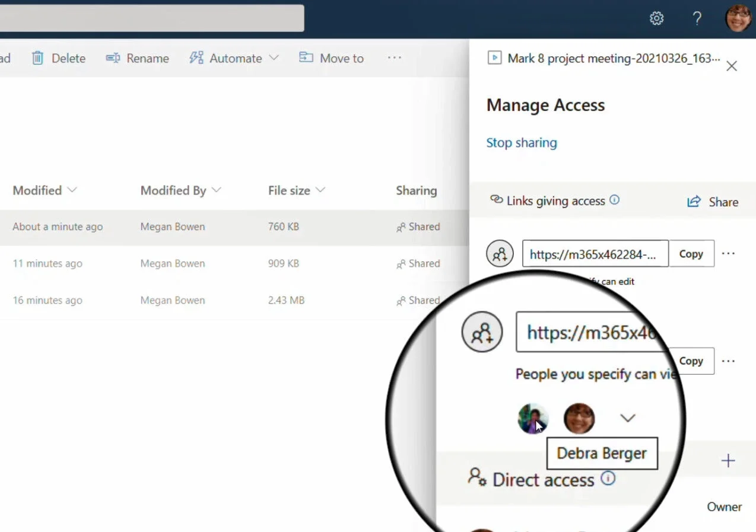The height and width of the screenshot is (532, 756).
Task: Click the plus icon to grant direct access
Action: point(728,461)
